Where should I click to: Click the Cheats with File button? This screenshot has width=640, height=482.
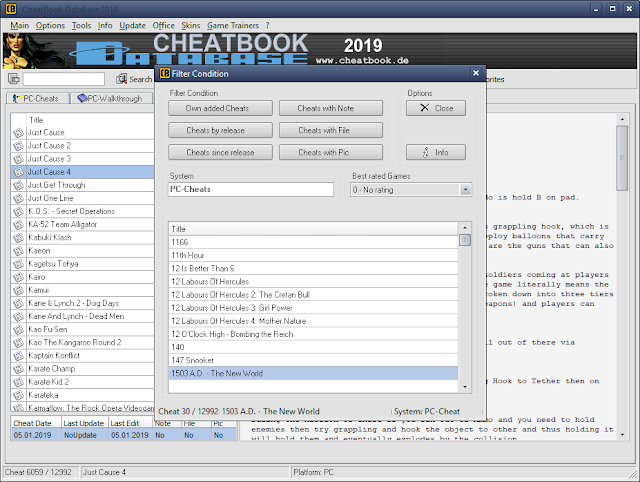331,130
